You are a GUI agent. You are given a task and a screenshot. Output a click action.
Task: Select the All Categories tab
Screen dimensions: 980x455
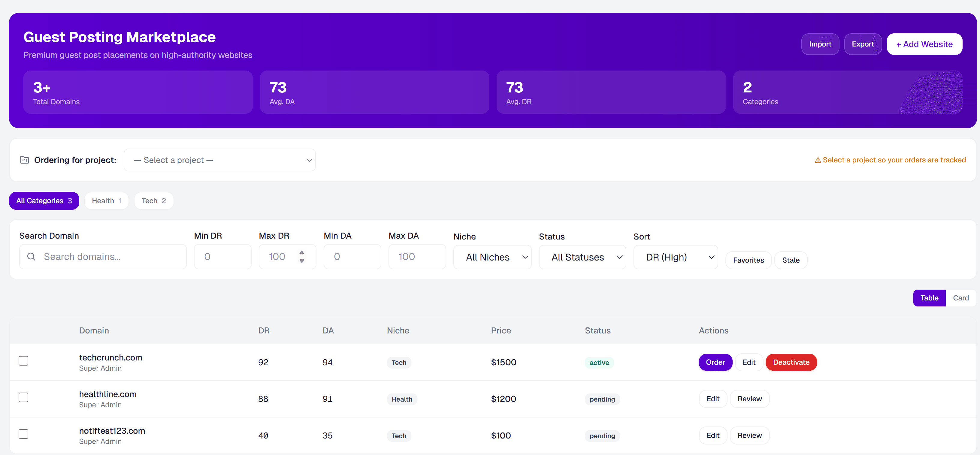tap(44, 201)
